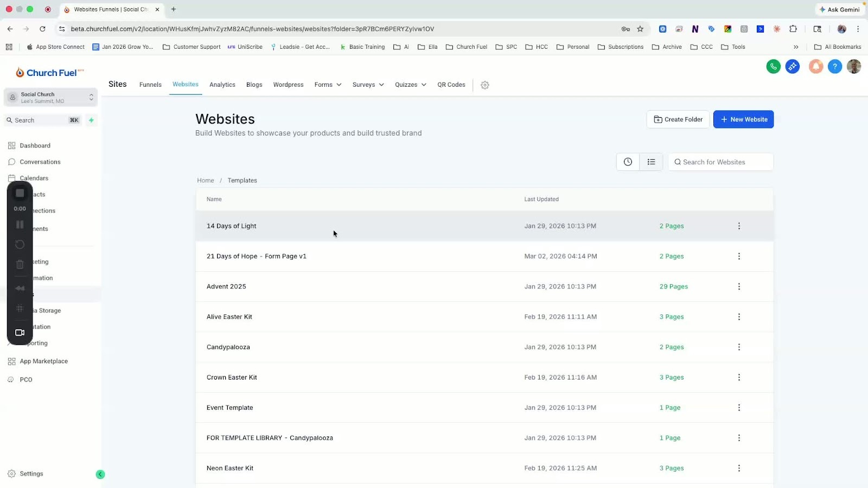Expand the Surveys dropdown
868x488 pixels.
coord(368,85)
